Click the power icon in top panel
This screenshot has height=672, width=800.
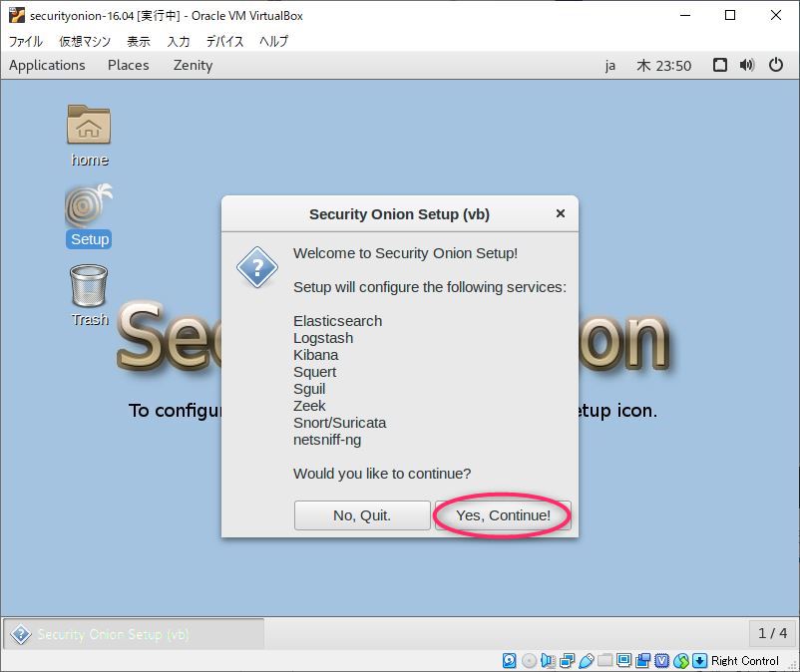[776, 65]
